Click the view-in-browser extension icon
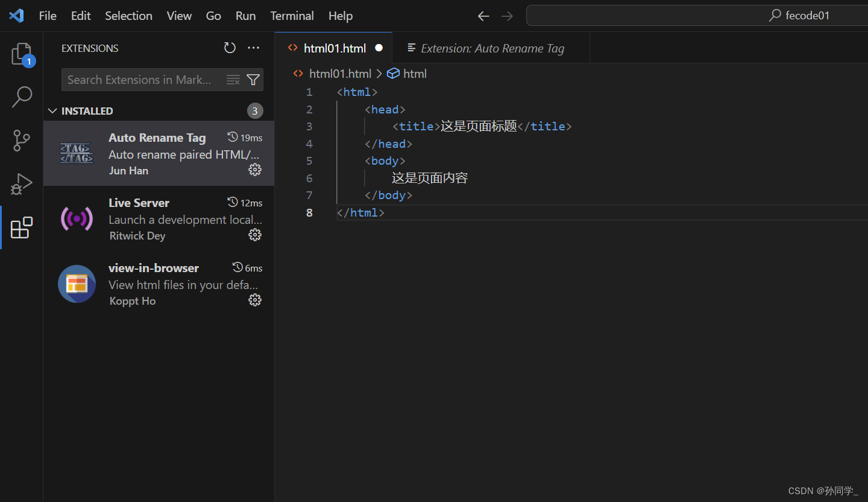The width and height of the screenshot is (868, 502). pyautogui.click(x=77, y=284)
